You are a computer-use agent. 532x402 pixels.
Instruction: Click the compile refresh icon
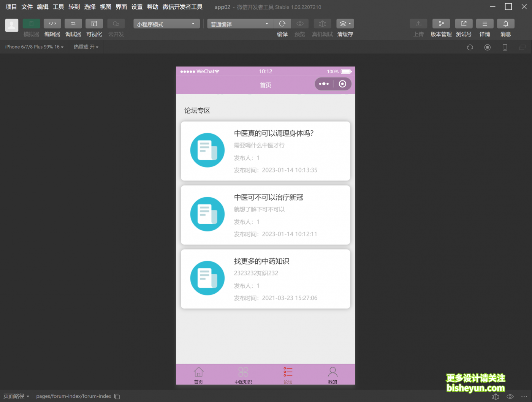282,24
